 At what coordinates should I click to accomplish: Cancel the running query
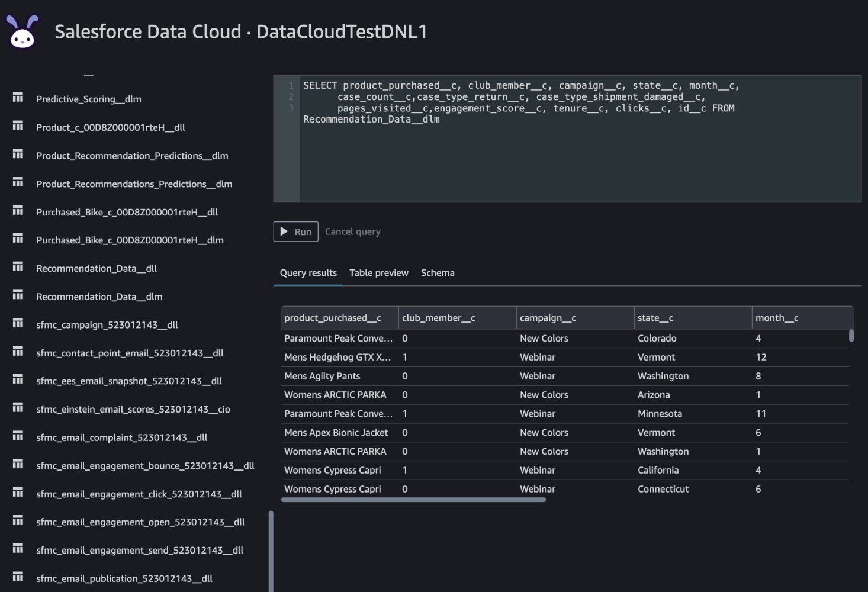[x=353, y=231]
